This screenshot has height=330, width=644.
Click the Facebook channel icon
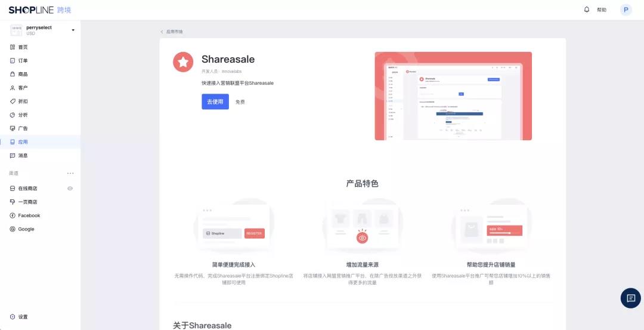tap(13, 216)
